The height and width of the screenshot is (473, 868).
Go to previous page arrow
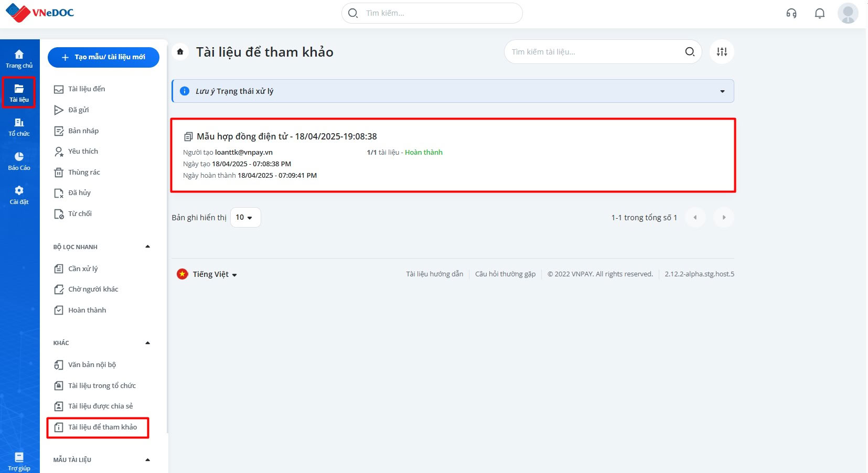(x=695, y=217)
